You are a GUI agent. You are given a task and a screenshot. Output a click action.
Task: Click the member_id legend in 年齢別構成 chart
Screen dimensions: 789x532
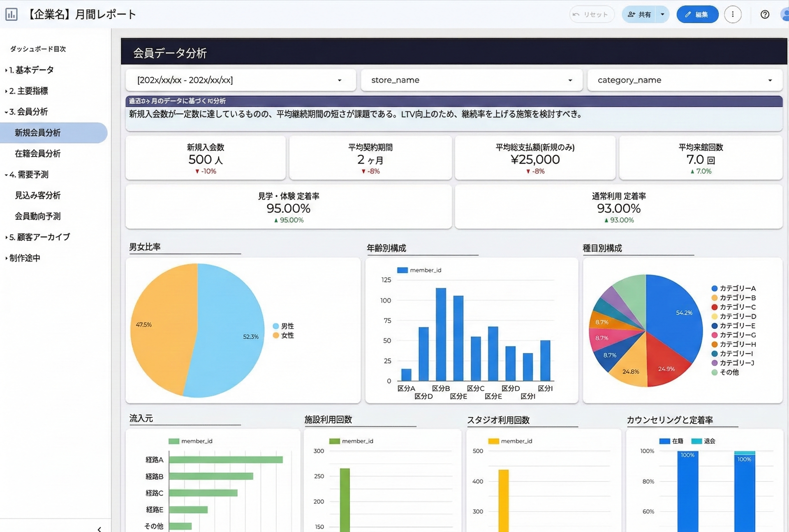(419, 270)
